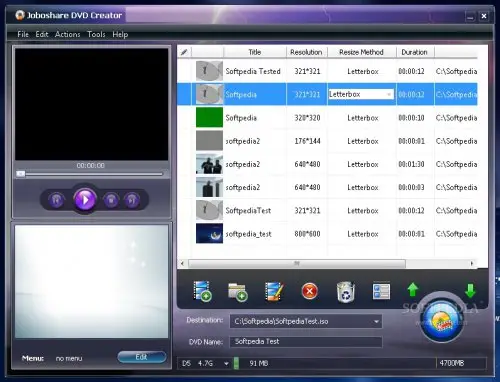
Task: Click the DVD Name input field
Action: [306, 342]
